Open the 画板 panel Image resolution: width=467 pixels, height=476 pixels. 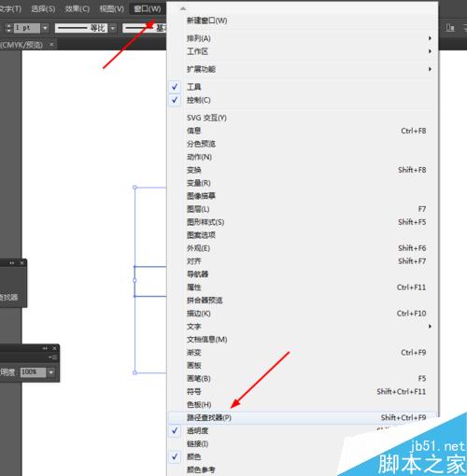click(x=303, y=366)
